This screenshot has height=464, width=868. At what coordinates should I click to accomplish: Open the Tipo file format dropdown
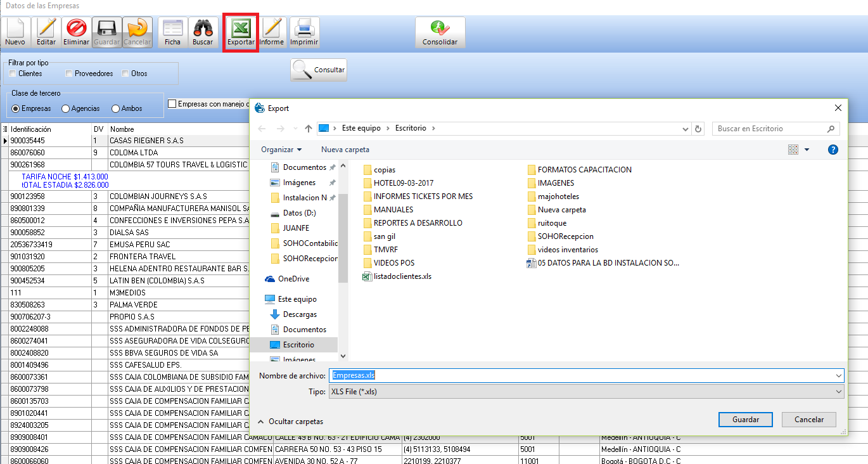586,392
